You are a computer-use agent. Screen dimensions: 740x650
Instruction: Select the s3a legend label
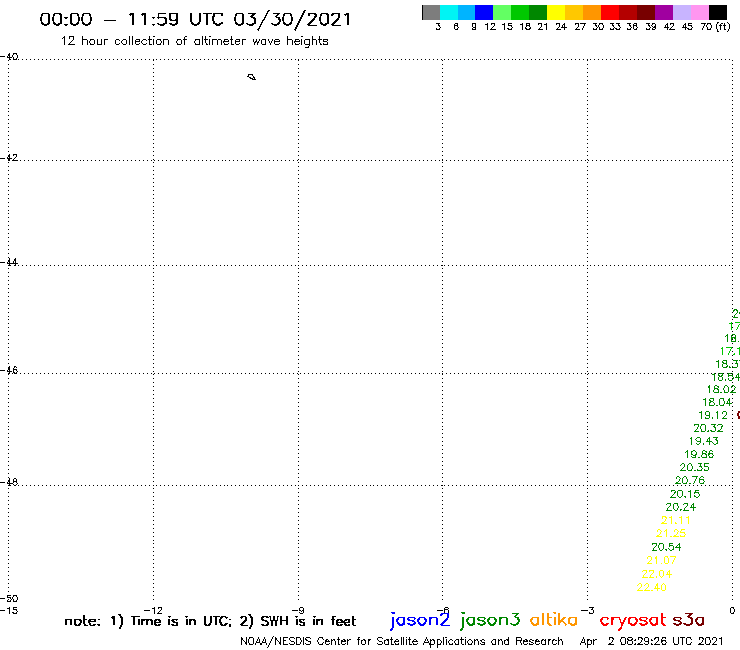(x=688, y=620)
